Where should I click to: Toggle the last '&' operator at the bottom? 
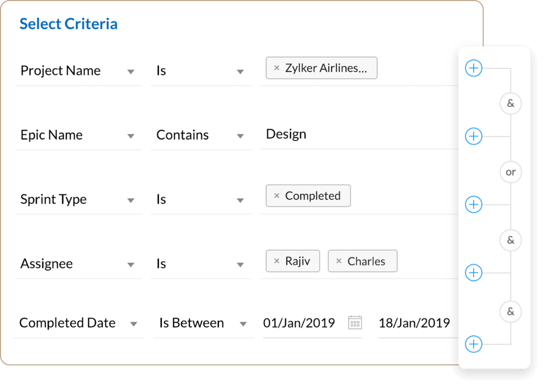click(x=511, y=312)
